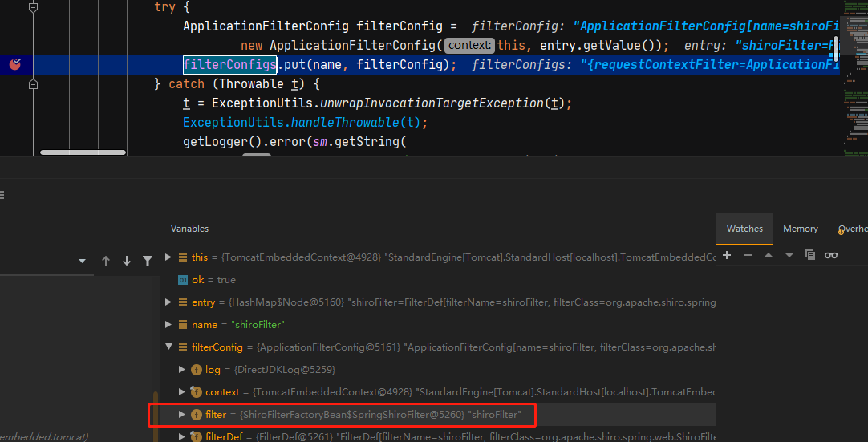The height and width of the screenshot is (442, 868).
Task: Click the glasses icon in Watches toolbar
Action: tap(831, 255)
